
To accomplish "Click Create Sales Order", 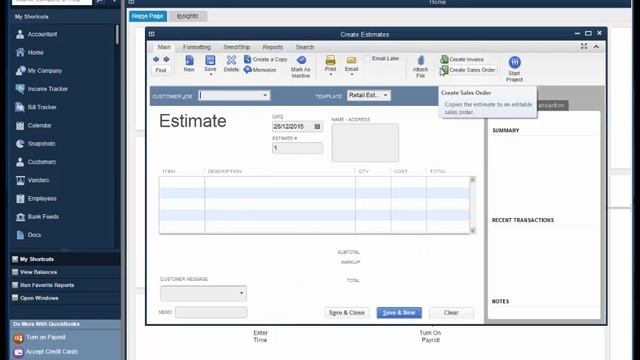I will [x=468, y=70].
